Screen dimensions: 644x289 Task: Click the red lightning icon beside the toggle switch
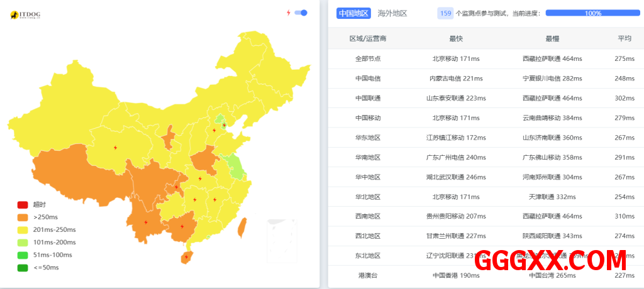click(x=289, y=13)
